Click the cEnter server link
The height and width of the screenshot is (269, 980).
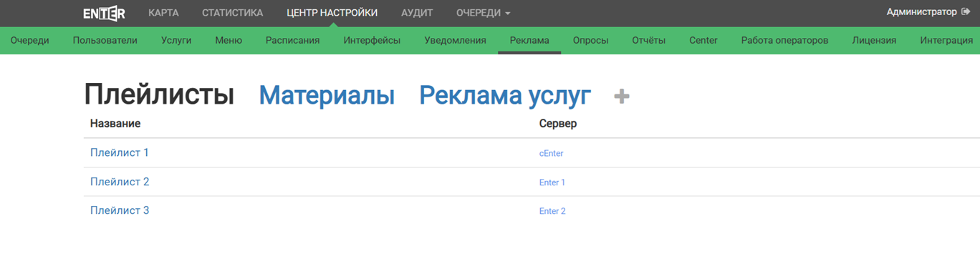(551, 153)
